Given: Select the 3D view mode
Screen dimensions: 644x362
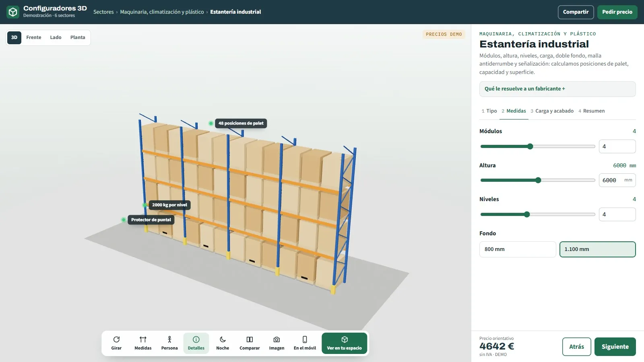Looking at the screenshot, I should click(14, 37).
